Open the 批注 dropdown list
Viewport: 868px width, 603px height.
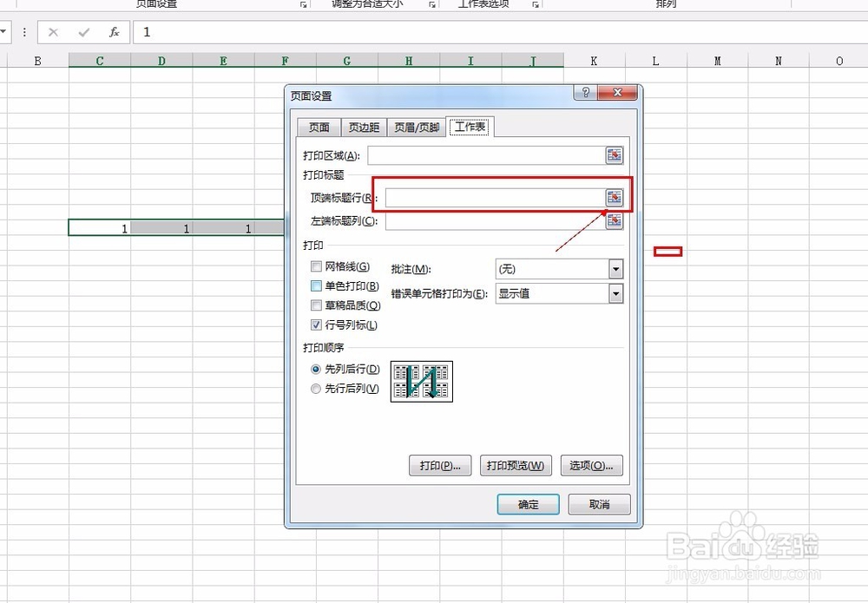coord(616,269)
